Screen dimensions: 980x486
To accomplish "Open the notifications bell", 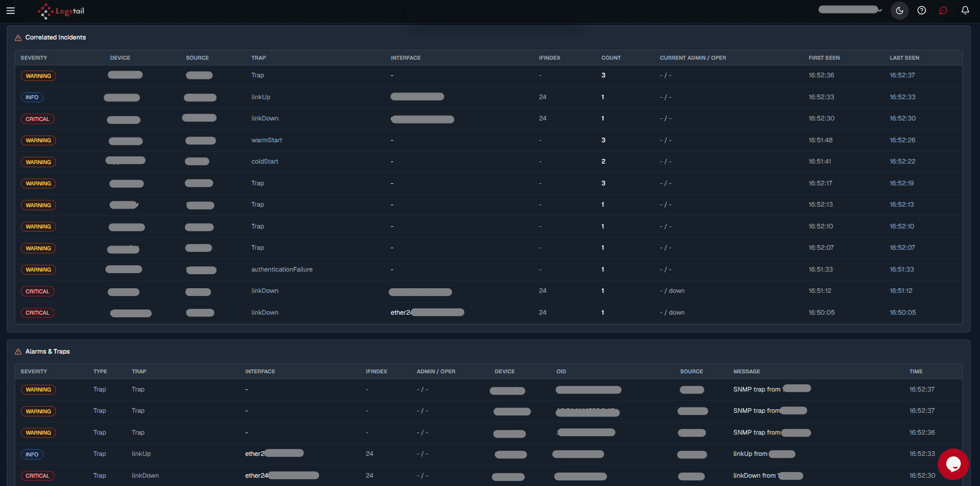I will point(965,10).
